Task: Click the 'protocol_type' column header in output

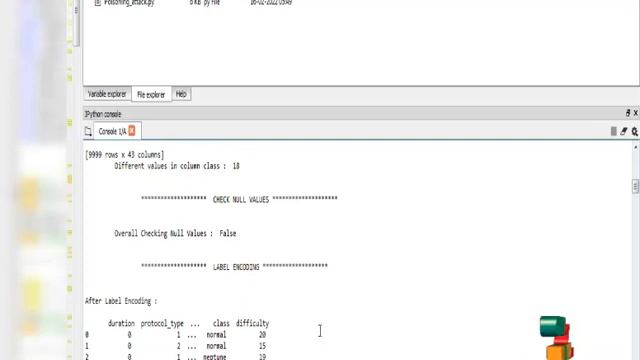Action: point(162,324)
